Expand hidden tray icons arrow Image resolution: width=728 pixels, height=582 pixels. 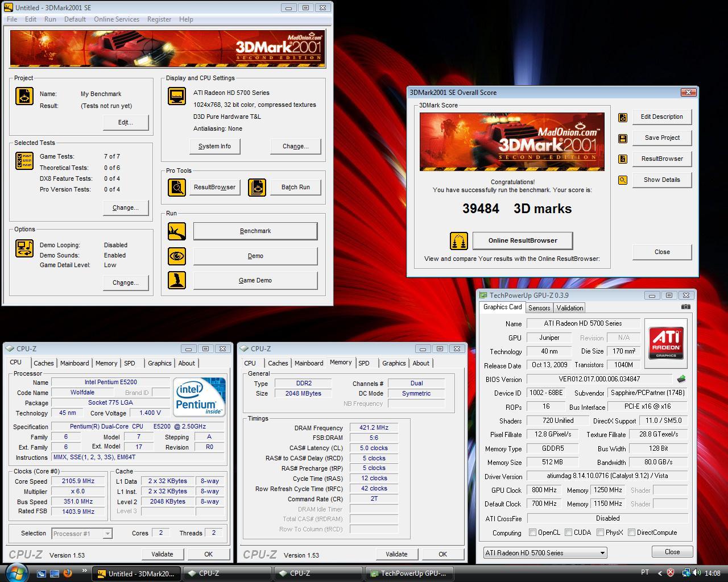coord(660,573)
